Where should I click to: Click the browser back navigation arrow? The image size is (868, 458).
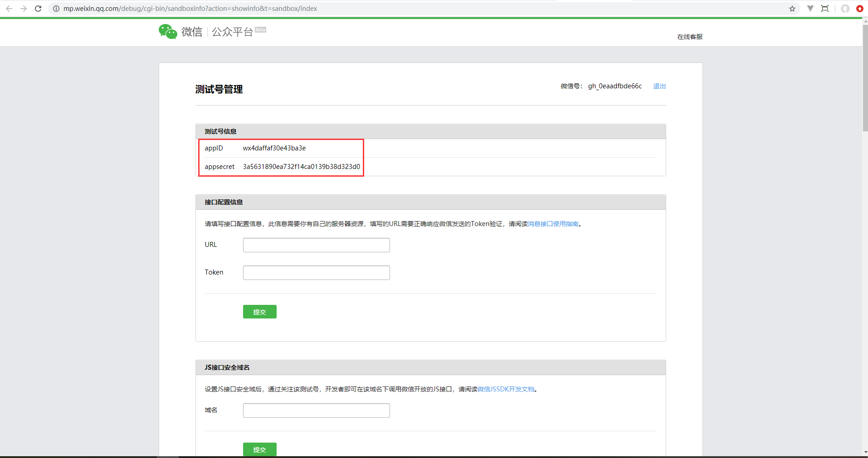(x=9, y=8)
